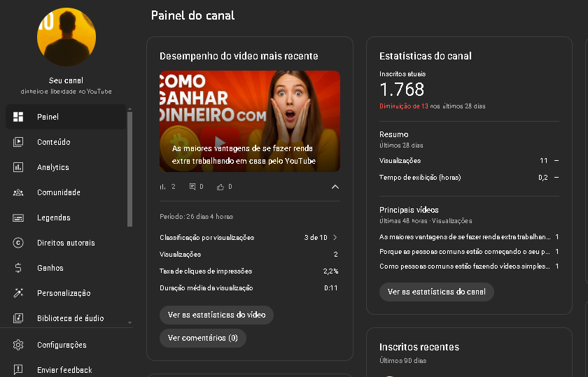
Task: Click the channel profile avatar
Action: click(66, 37)
